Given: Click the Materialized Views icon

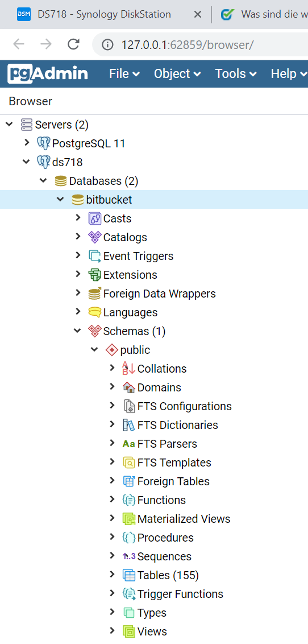Looking at the screenshot, I should (129, 519).
